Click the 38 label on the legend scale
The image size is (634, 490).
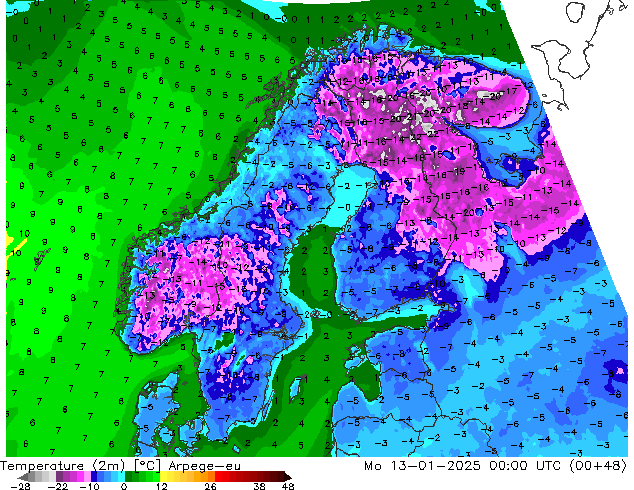point(260,486)
